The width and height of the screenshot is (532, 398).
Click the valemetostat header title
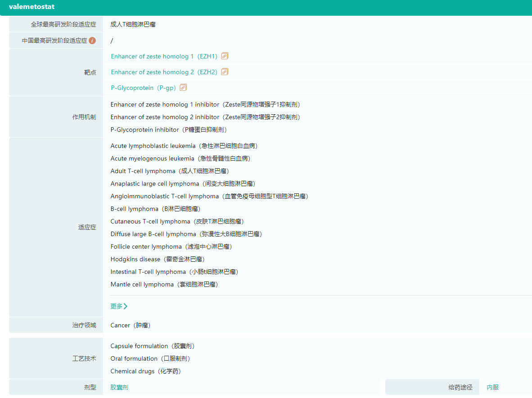31,7
